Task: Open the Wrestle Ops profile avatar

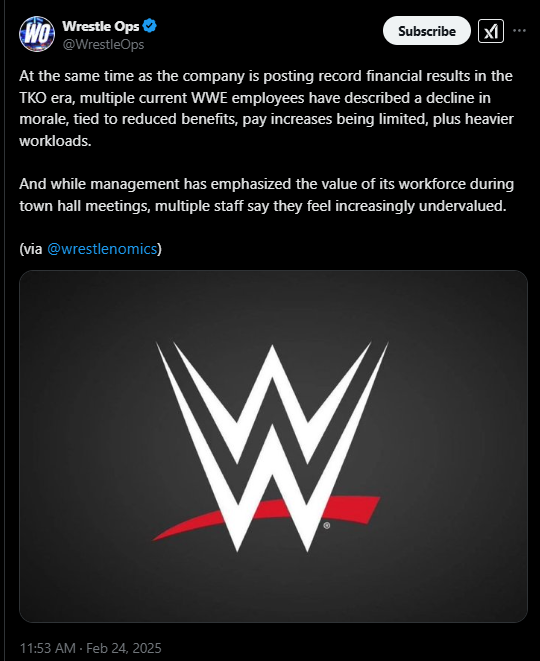Action: (37, 34)
